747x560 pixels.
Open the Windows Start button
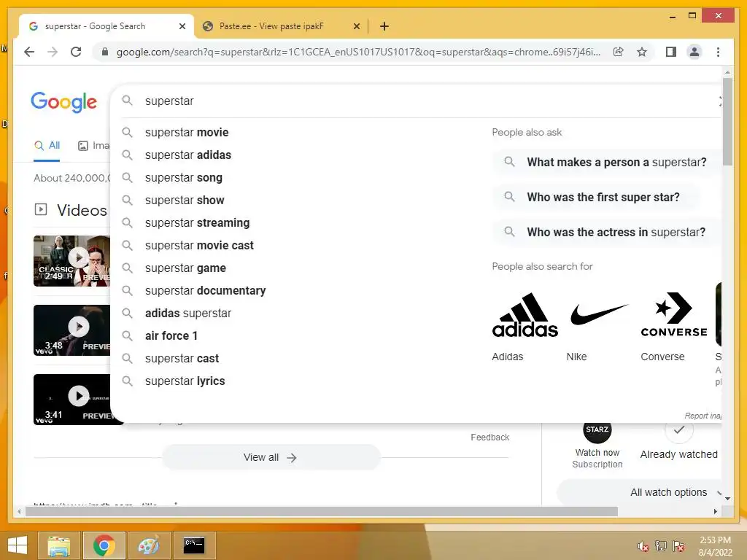pyautogui.click(x=18, y=545)
